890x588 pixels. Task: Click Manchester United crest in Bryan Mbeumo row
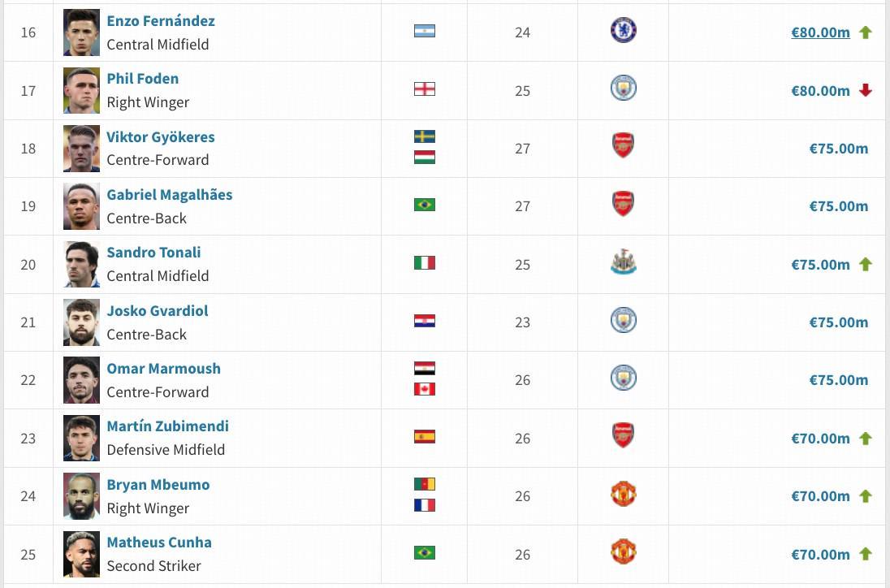coord(623,494)
